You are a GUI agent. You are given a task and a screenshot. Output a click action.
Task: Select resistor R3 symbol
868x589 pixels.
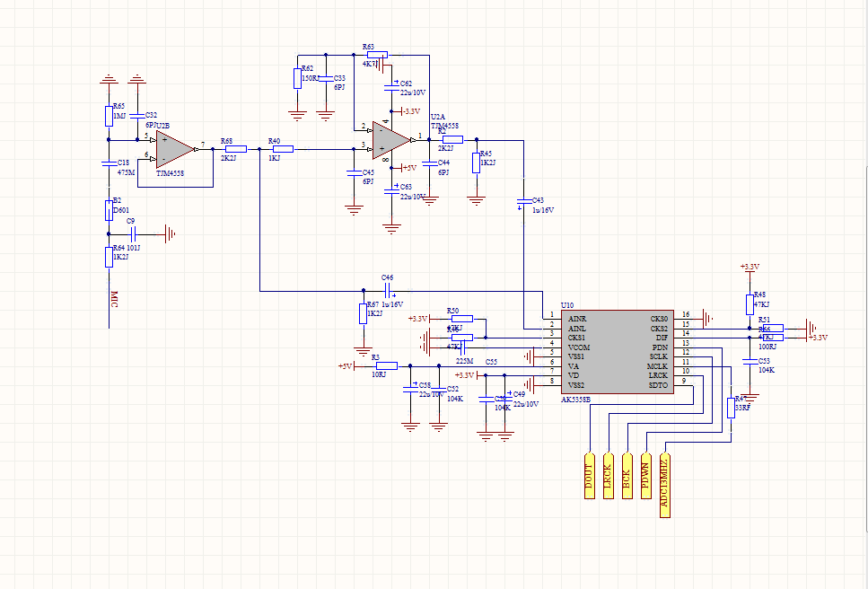tap(386, 365)
